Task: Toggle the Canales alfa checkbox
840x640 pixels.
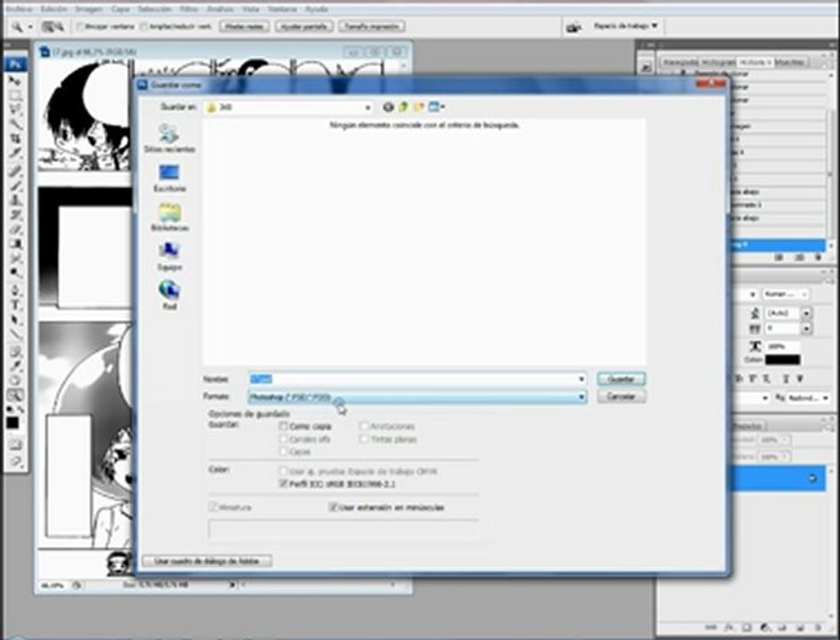Action: (284, 439)
